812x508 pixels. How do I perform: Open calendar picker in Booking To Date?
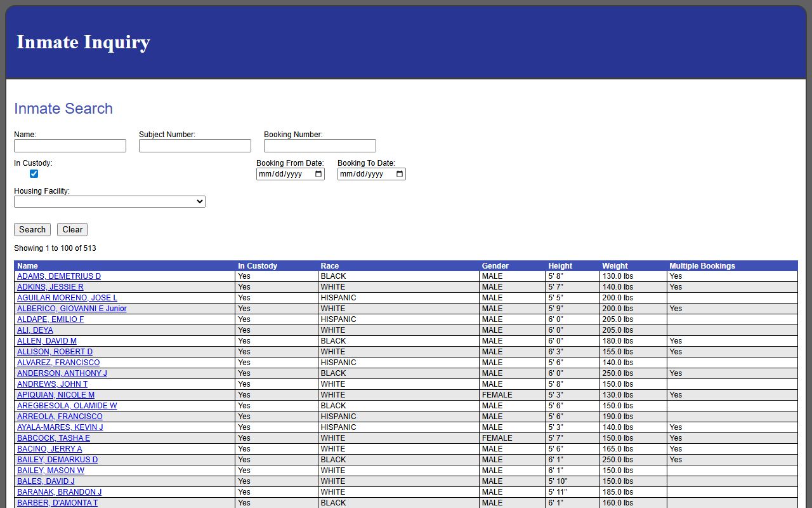tap(400, 174)
